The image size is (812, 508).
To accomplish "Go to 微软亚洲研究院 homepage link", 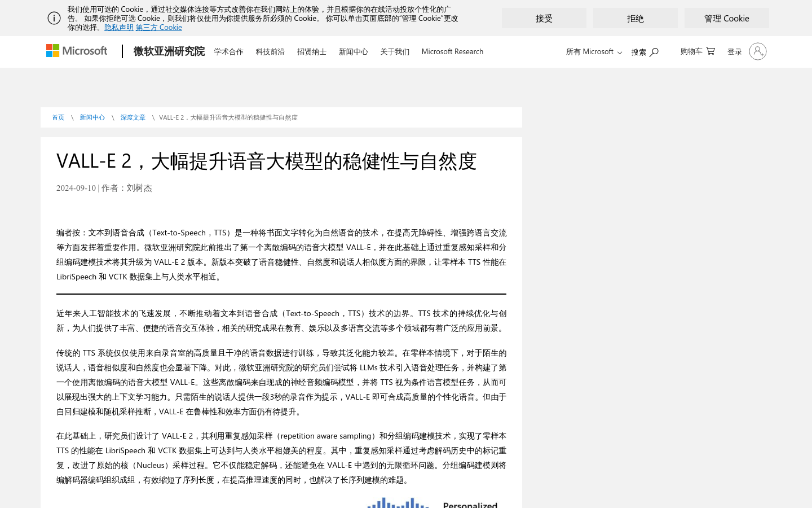I will click(169, 51).
